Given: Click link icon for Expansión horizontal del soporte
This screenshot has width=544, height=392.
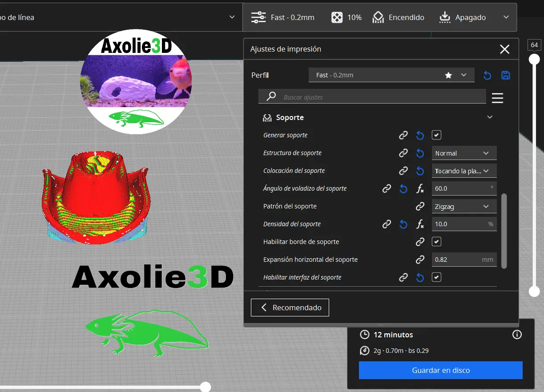Looking at the screenshot, I should click(420, 260).
